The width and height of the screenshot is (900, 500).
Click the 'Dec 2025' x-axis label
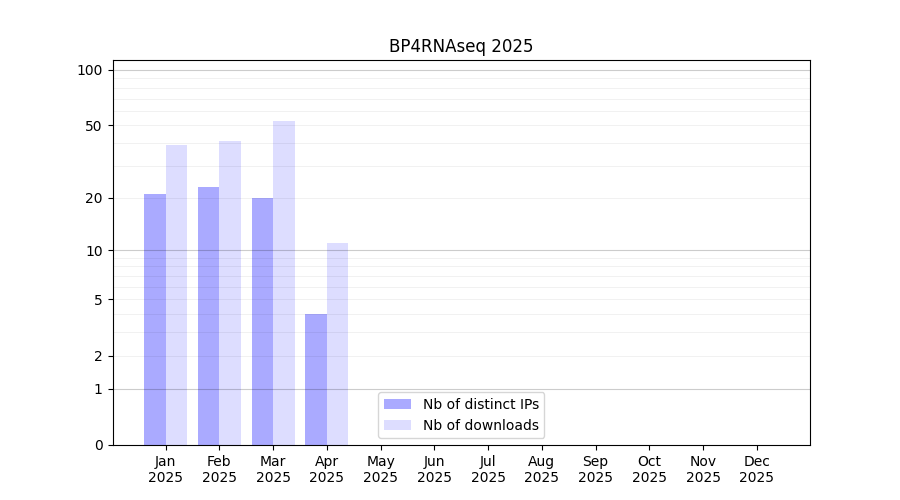click(x=756, y=469)
